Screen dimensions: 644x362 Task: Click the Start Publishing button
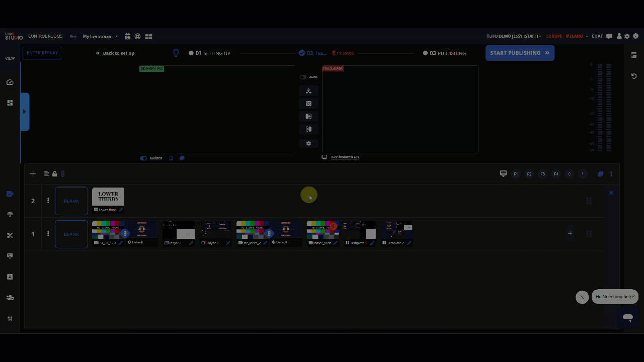[x=520, y=53]
